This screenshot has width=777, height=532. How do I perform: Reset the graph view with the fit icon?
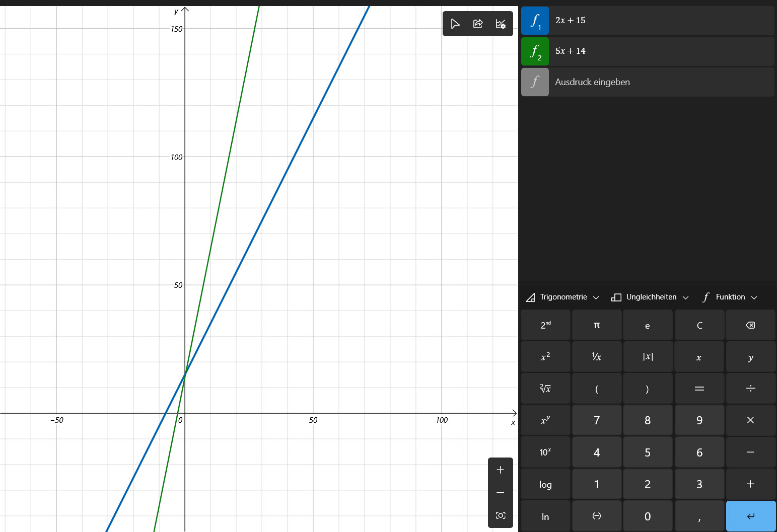point(500,515)
